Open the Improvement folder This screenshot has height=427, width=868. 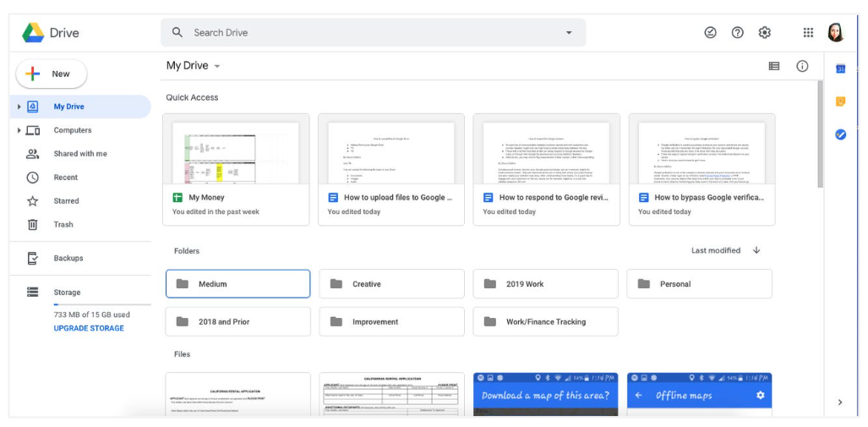coord(392,322)
